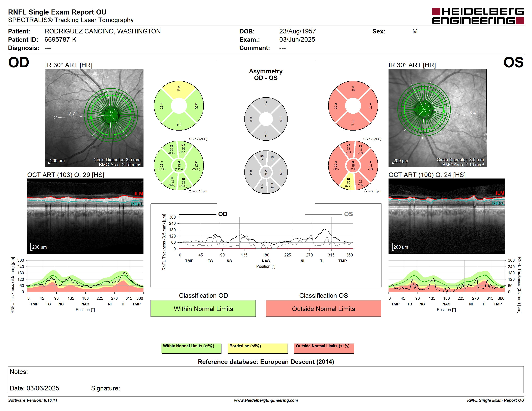This screenshot has width=532, height=411.
Task: Click Software Version 6.16.11 text
Action: point(33,400)
